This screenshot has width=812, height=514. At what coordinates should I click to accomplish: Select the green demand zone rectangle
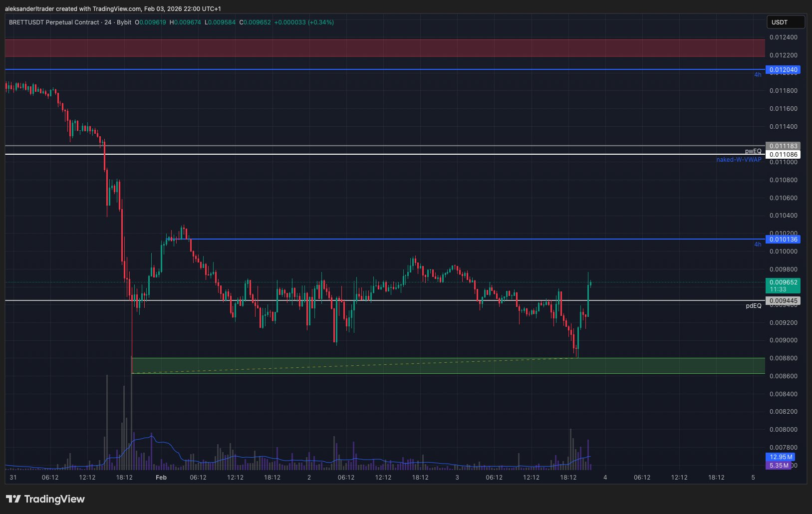448,366
